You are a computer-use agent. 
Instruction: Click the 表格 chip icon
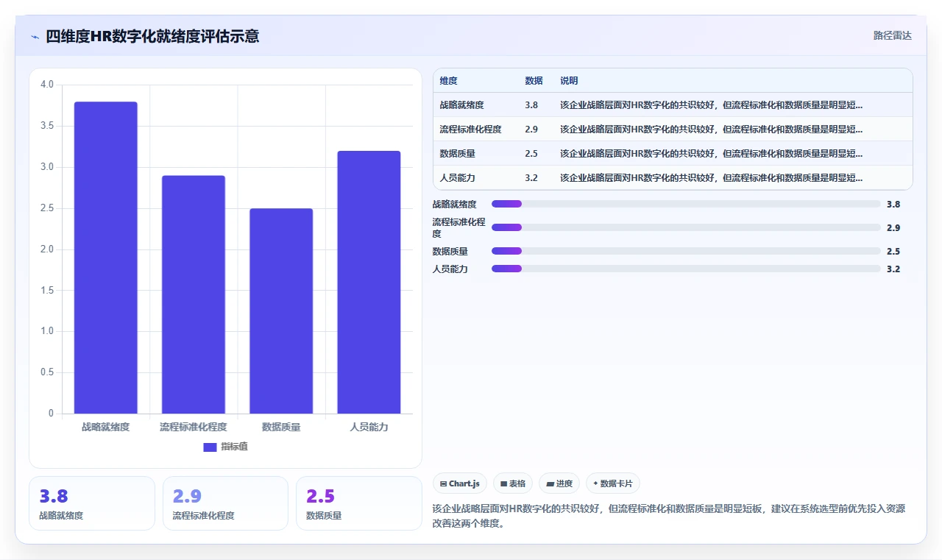tap(503, 484)
